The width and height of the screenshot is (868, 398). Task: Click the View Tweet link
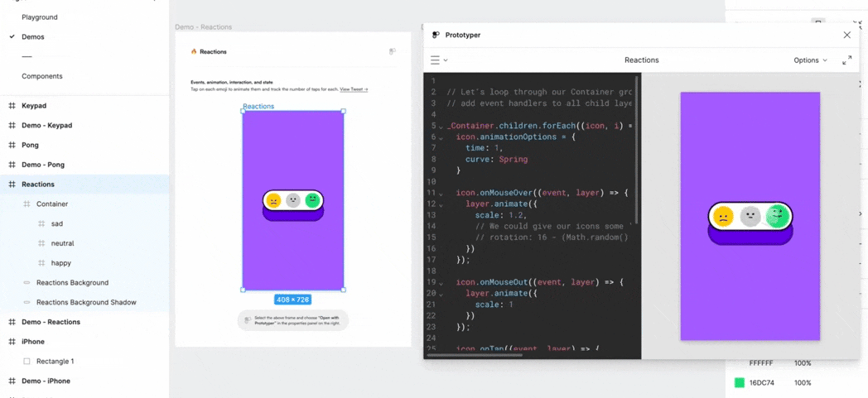(x=354, y=89)
